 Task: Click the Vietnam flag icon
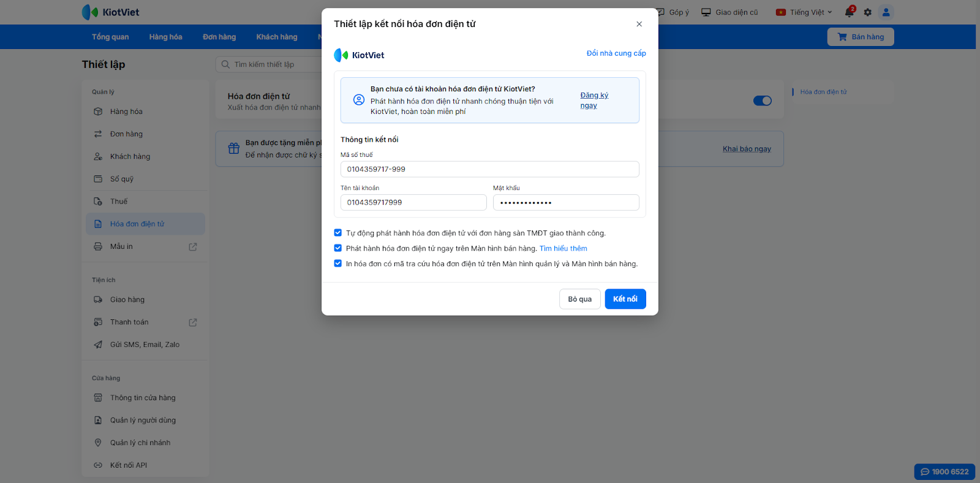point(781,12)
